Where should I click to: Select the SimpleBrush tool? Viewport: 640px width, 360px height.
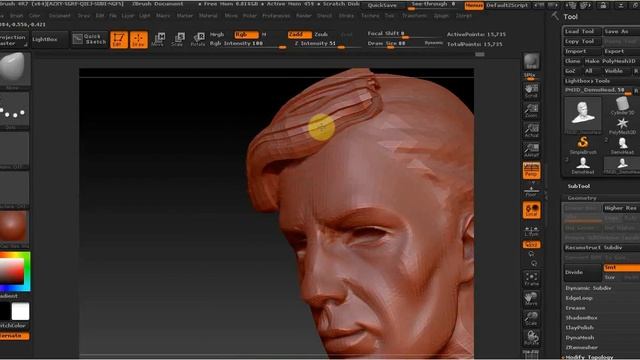tap(583, 145)
